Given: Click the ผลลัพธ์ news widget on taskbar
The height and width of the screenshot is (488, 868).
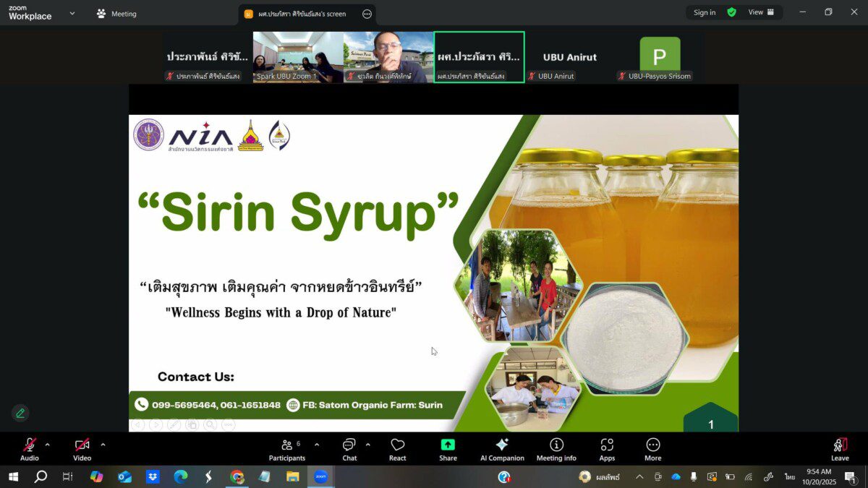Looking at the screenshot, I should 600,476.
